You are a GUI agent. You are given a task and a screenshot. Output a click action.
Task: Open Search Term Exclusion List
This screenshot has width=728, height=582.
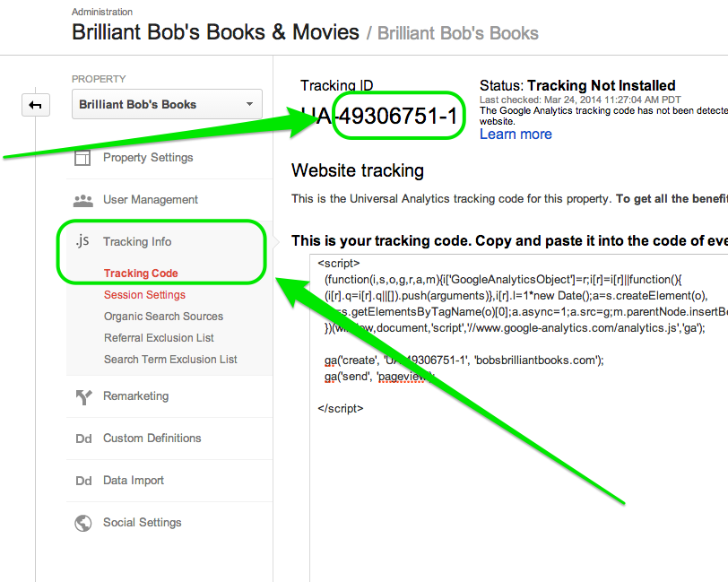pyautogui.click(x=170, y=360)
